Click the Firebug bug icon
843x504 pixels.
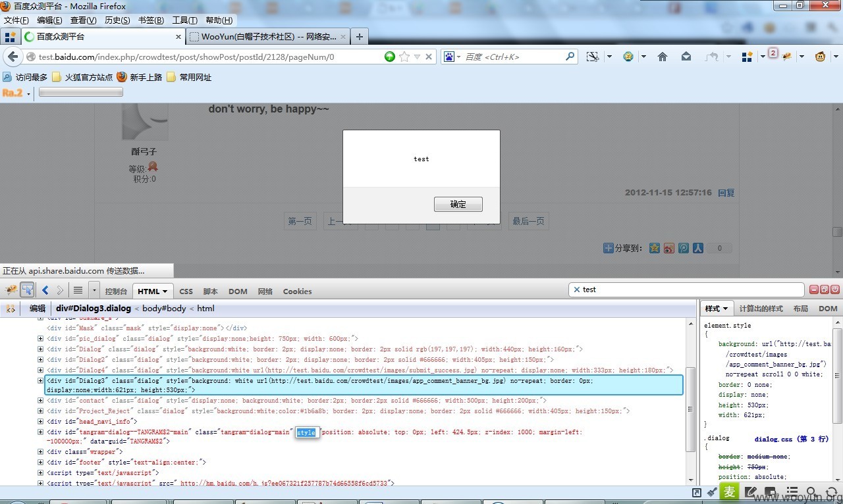11,290
